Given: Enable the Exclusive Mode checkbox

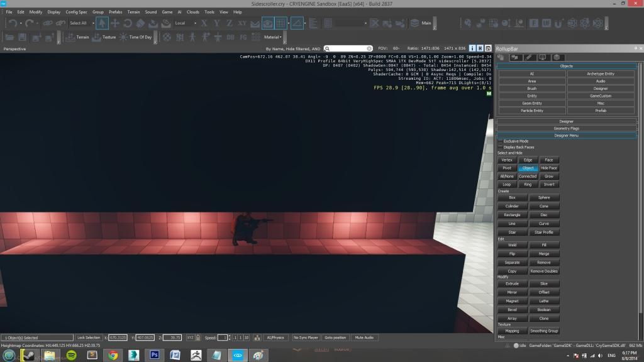Looking at the screenshot, I should [501, 141].
